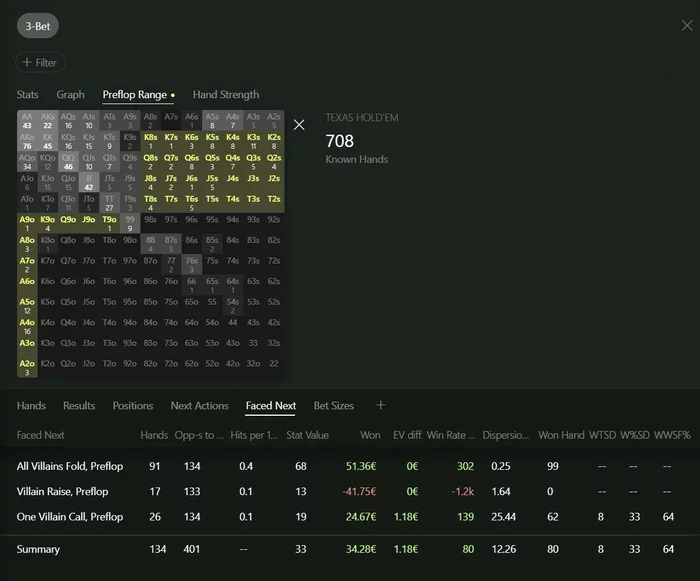Sort by EV diff column header
The image size is (700, 581).
click(407, 435)
